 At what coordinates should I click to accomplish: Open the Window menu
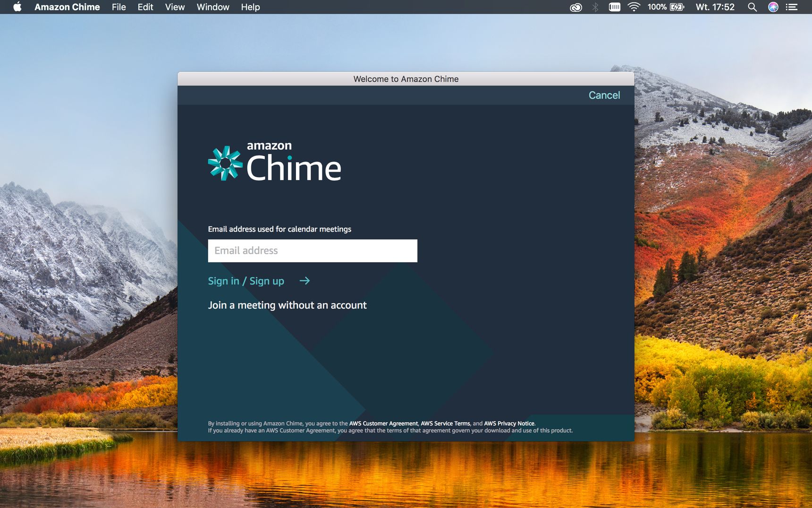coord(213,7)
